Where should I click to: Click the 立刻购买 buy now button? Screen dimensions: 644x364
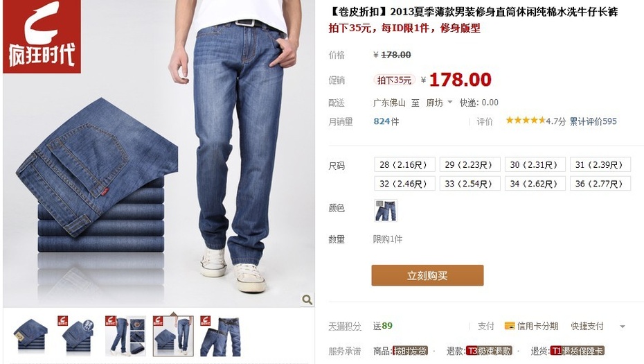(427, 275)
